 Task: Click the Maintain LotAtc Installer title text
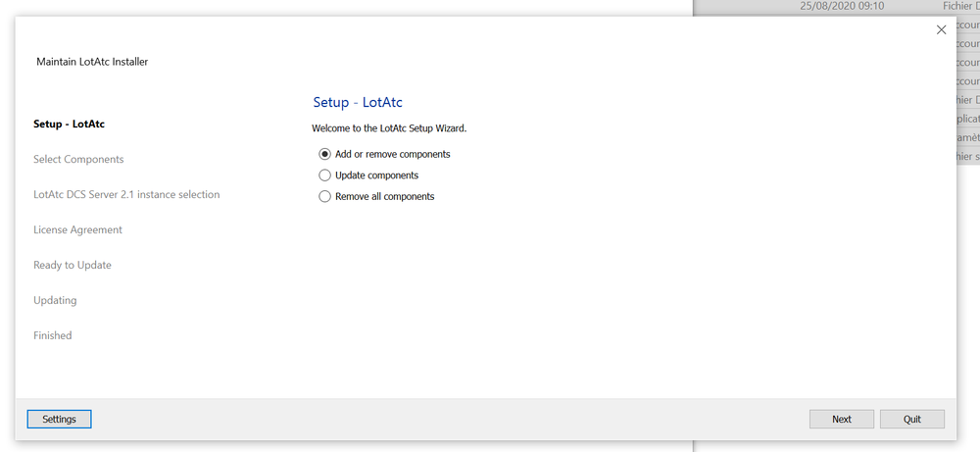coord(92,62)
